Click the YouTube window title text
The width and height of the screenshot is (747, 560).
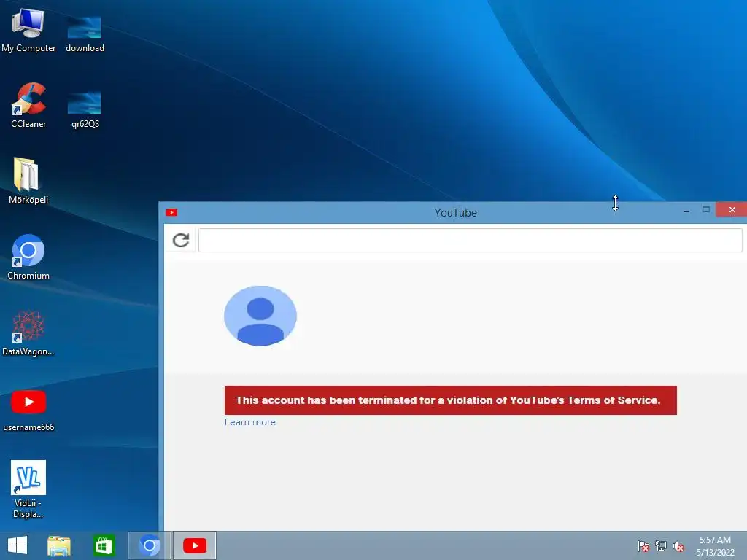click(x=455, y=213)
